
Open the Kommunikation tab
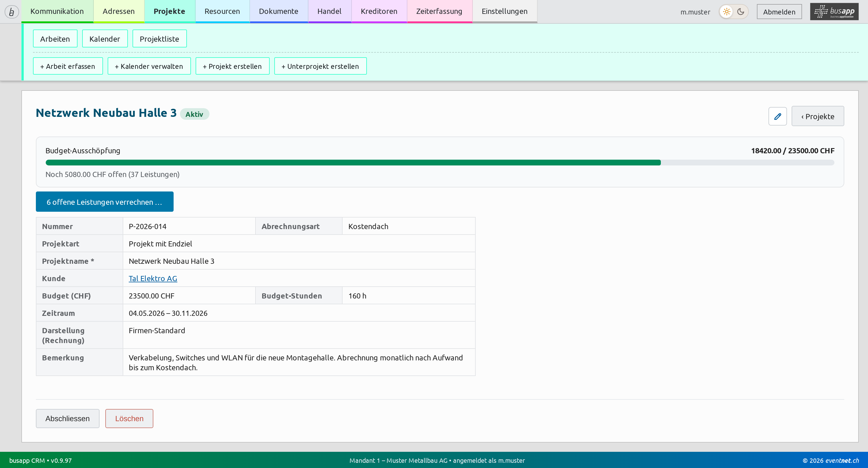point(57,11)
